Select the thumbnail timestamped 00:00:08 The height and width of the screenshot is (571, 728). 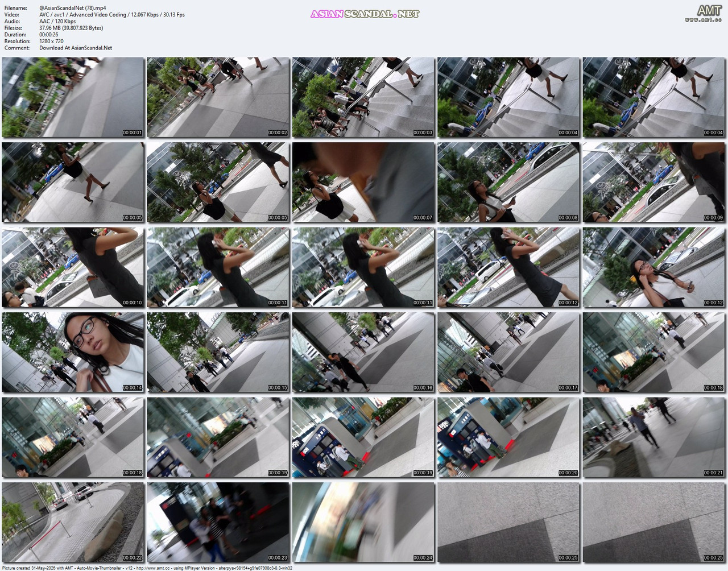[x=509, y=182]
